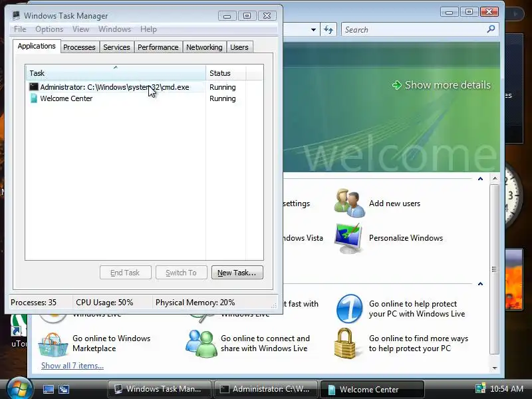Viewport: 532px width, 399px height.
Task: Select the Welcome Center task row text
Action: [66, 98]
